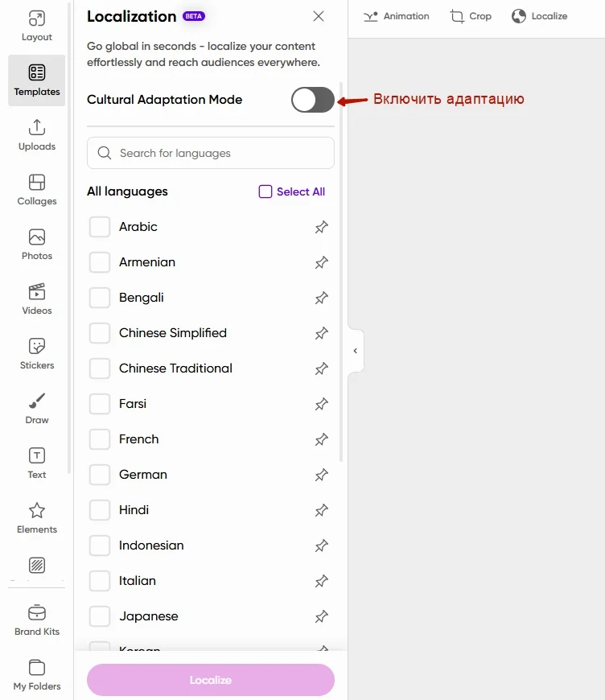This screenshot has width=605, height=700.
Task: Open the Videos panel
Action: coord(36,299)
